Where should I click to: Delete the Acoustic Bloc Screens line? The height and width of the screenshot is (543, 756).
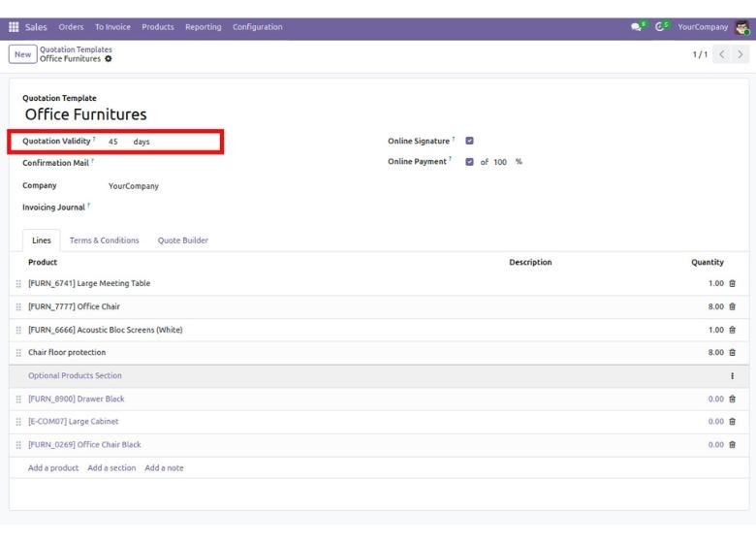click(732, 330)
